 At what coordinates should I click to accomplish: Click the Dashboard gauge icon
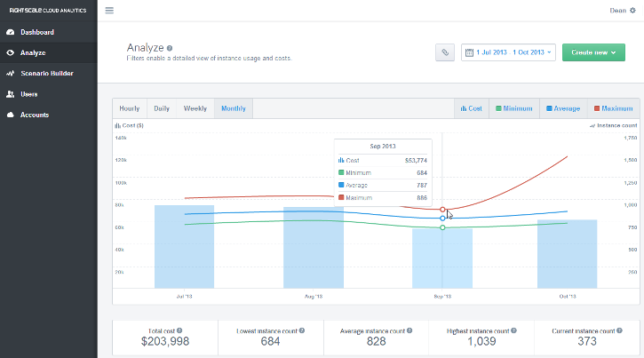[x=11, y=32]
